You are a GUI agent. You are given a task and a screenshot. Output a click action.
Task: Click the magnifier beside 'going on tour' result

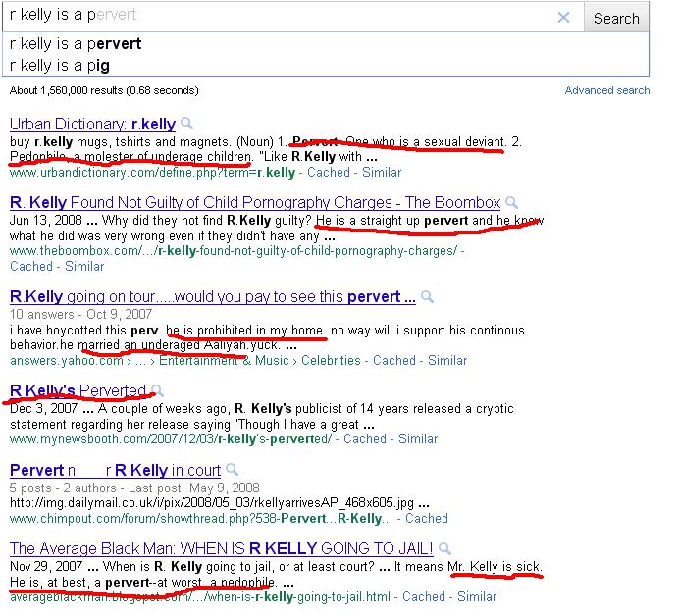pyautogui.click(x=427, y=296)
